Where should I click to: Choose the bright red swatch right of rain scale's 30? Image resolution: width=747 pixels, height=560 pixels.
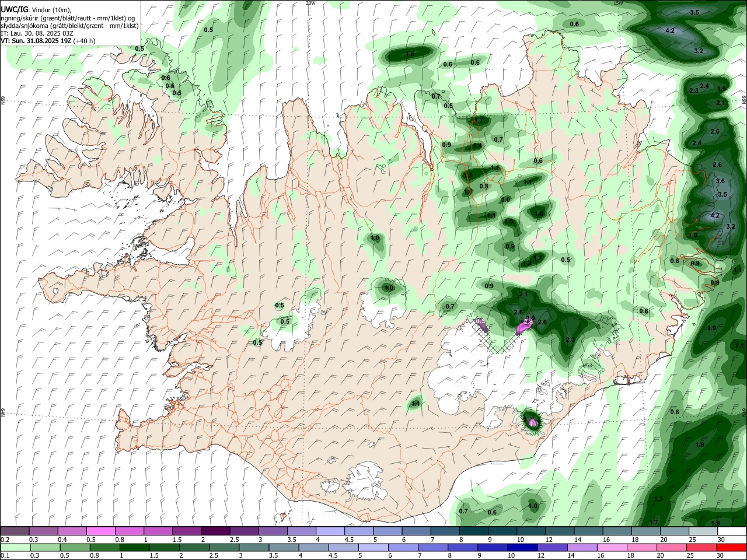click(x=732, y=547)
